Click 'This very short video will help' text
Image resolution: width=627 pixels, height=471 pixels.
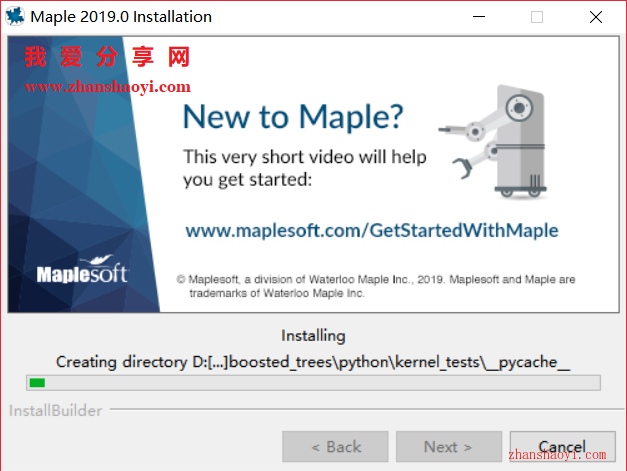305,157
